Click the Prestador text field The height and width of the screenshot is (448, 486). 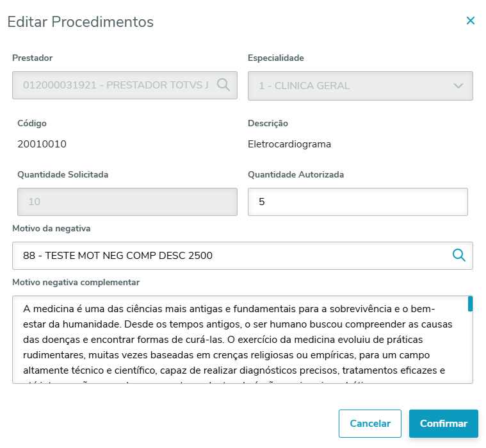tap(115, 85)
